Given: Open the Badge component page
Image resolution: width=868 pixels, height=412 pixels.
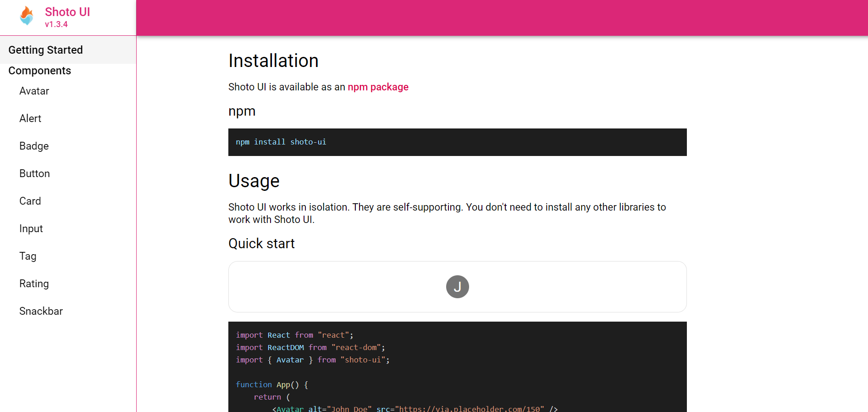Looking at the screenshot, I should 34,146.
